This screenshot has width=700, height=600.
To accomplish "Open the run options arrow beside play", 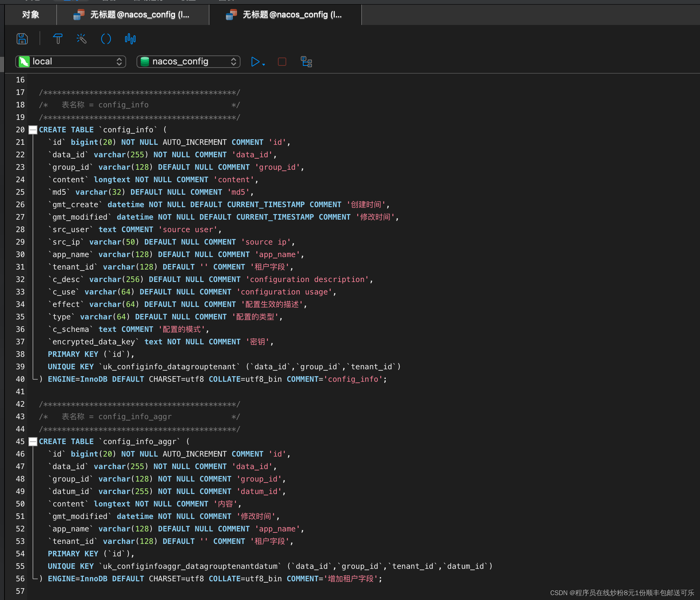I will coord(264,64).
